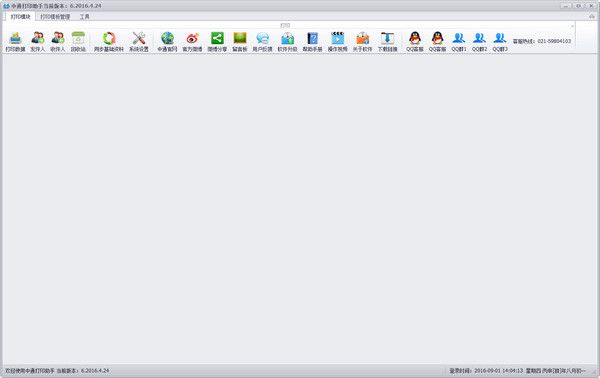
Task: Click the 同步基础资料 sync icon
Action: pyautogui.click(x=109, y=42)
